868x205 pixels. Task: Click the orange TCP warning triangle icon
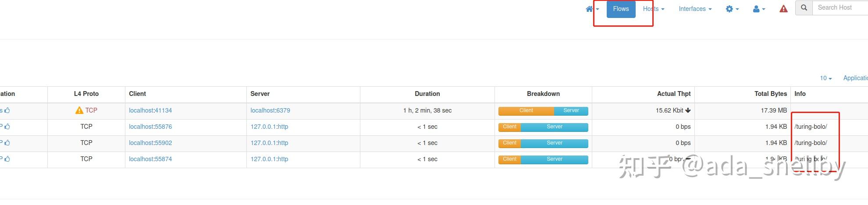click(79, 110)
